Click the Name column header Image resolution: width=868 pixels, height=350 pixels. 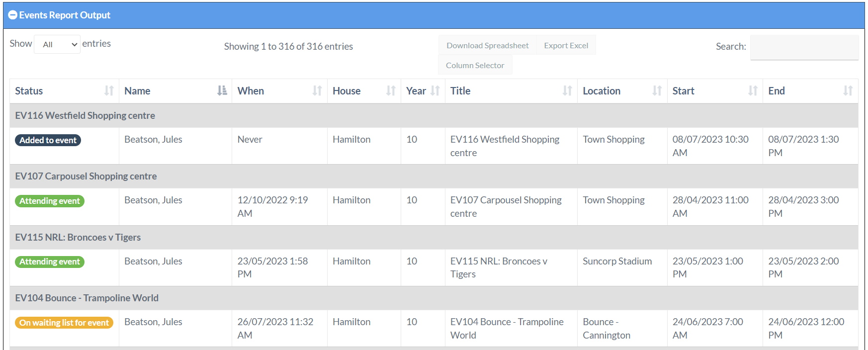[175, 91]
